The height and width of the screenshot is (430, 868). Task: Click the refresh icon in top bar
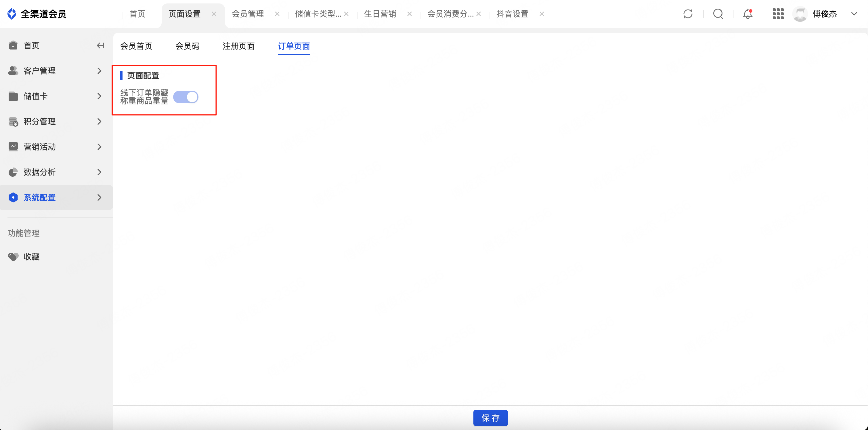click(688, 14)
